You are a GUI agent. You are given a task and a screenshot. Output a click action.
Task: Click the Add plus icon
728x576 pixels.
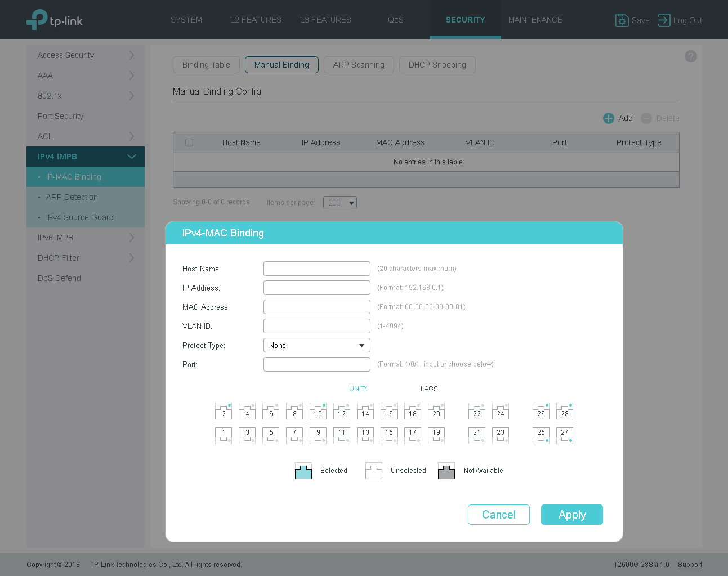(609, 118)
